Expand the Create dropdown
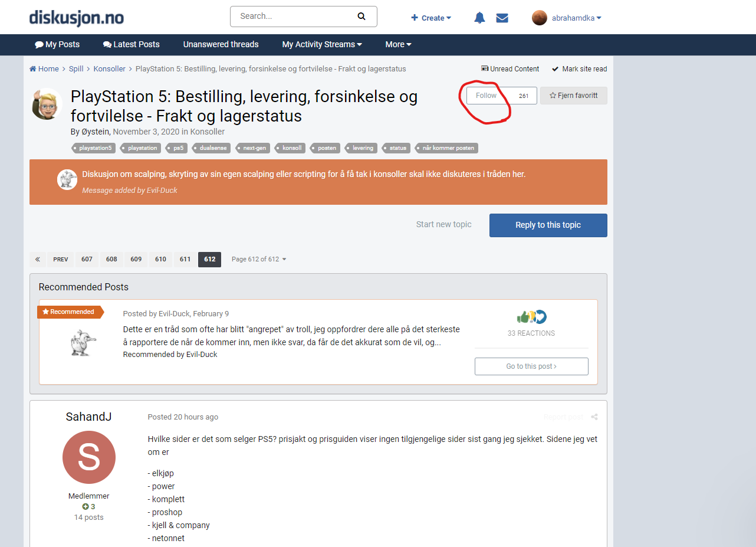The width and height of the screenshot is (756, 547). [x=431, y=18]
